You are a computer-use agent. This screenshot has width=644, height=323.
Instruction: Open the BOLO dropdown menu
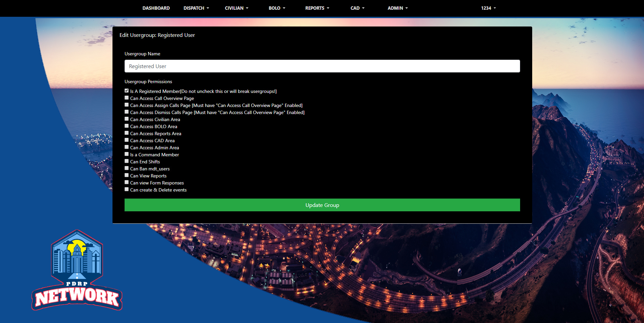[277, 8]
